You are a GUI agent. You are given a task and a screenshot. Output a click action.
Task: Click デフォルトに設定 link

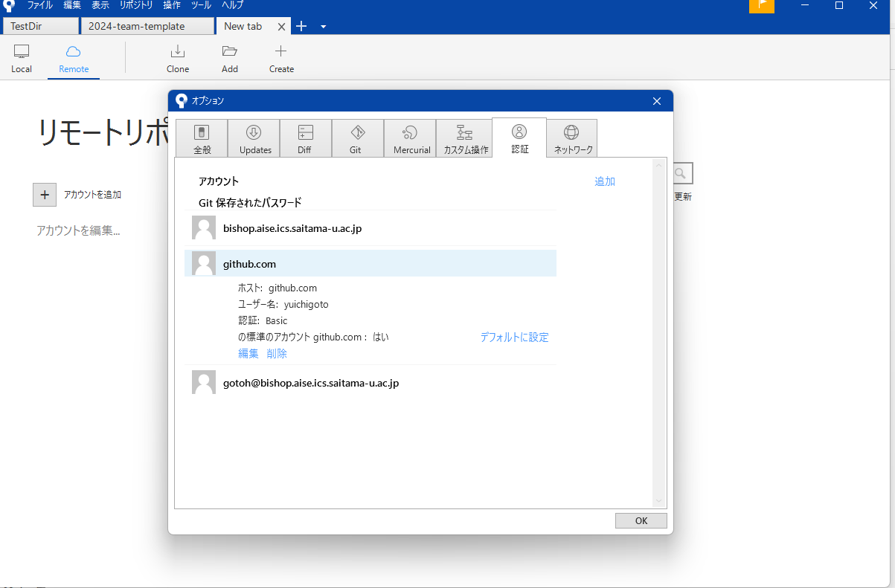point(514,337)
